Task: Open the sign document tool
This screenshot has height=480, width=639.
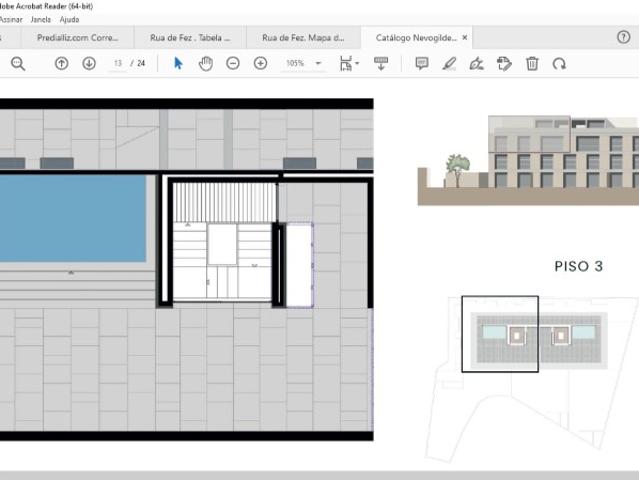Action: point(476,63)
